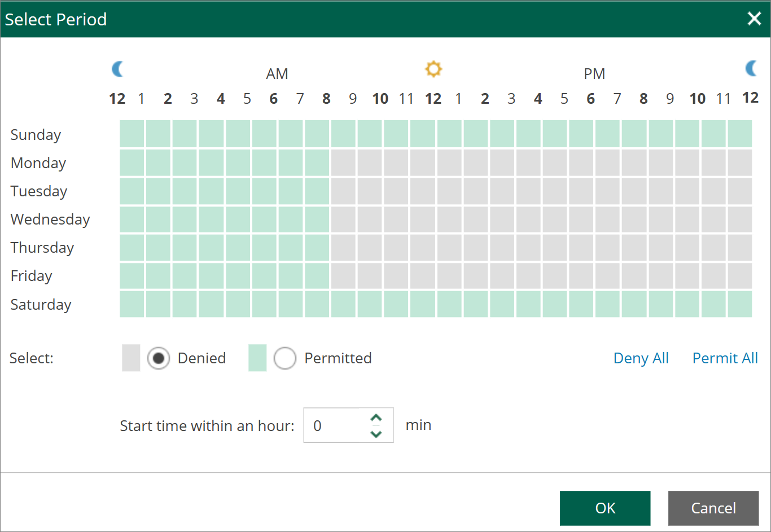Screen dimensions: 771x532
Task: Select the Permitted radio button
Action: coord(285,358)
